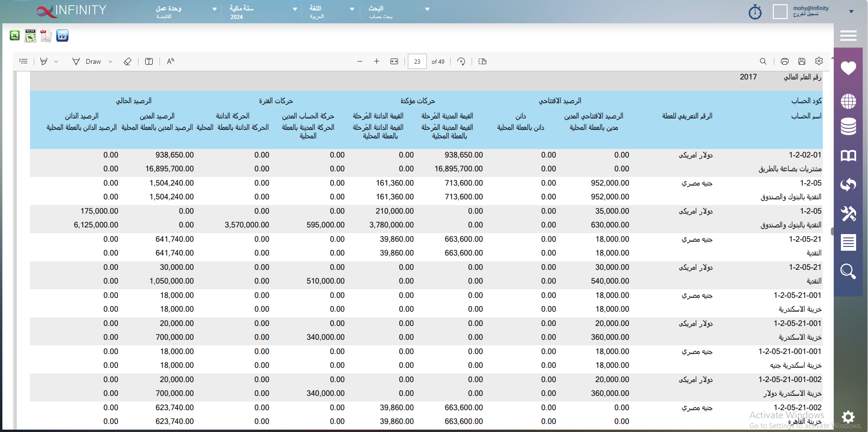
Task: Click the circular arrows sidebar icon
Action: (x=848, y=185)
